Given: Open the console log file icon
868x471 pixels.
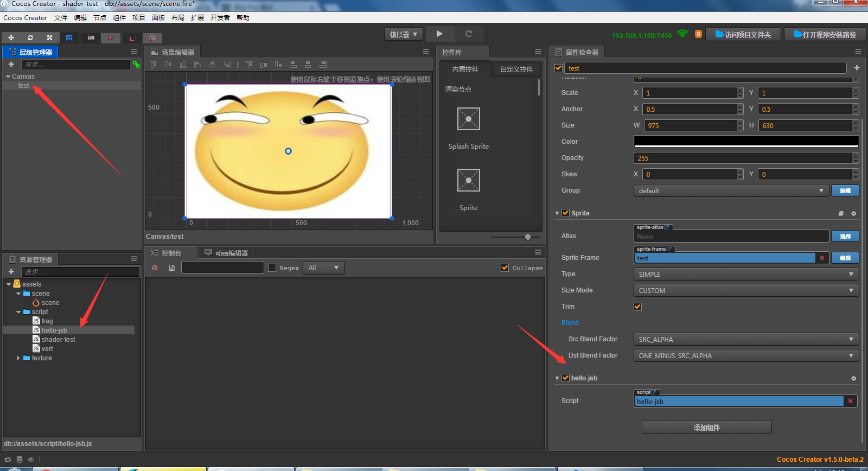Looking at the screenshot, I should 171,268.
